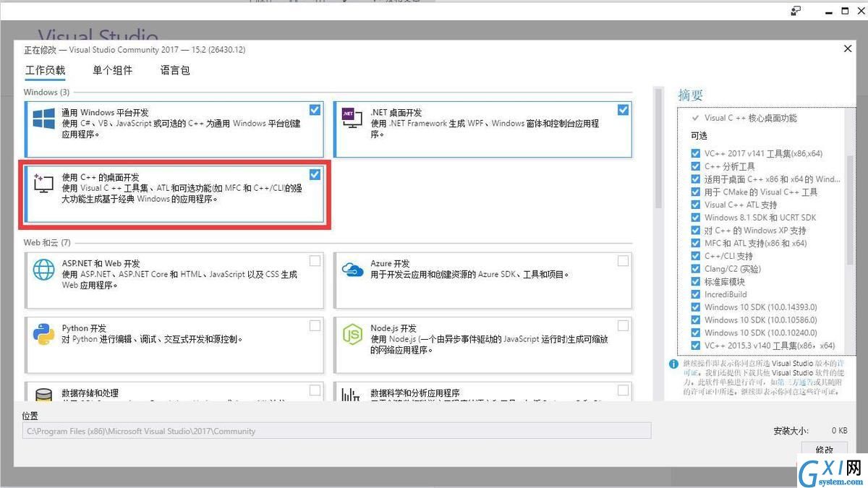Viewport: 868px width, 488px height.
Task: Check the 数据科学和分析应用程序 workload checkbox
Action: 624,390
